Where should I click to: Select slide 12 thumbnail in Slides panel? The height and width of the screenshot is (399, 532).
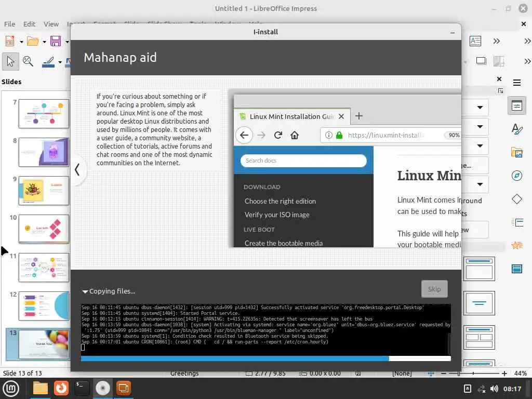pyautogui.click(x=44, y=305)
